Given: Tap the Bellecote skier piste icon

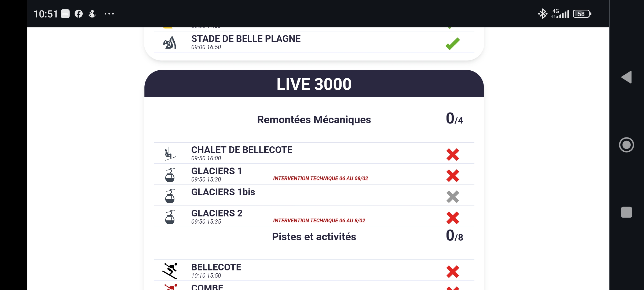Looking at the screenshot, I should 170,271.
